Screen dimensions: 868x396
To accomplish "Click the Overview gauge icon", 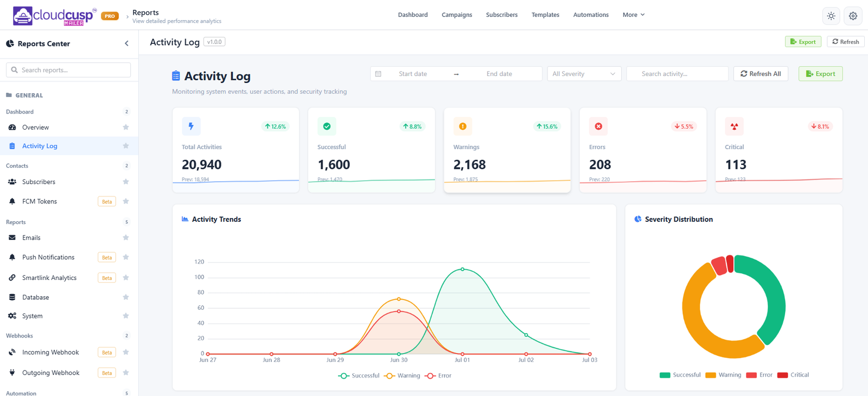I will [x=12, y=127].
